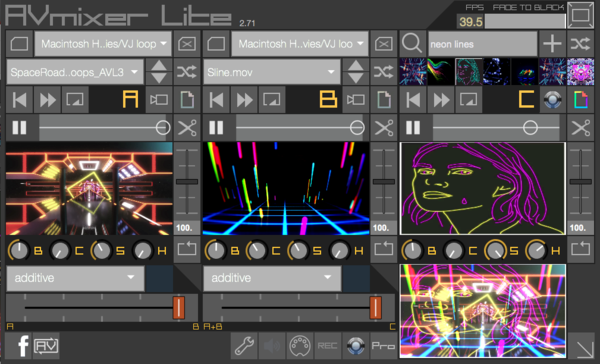
Task: Fast forward channel B clip
Action: [x=245, y=100]
